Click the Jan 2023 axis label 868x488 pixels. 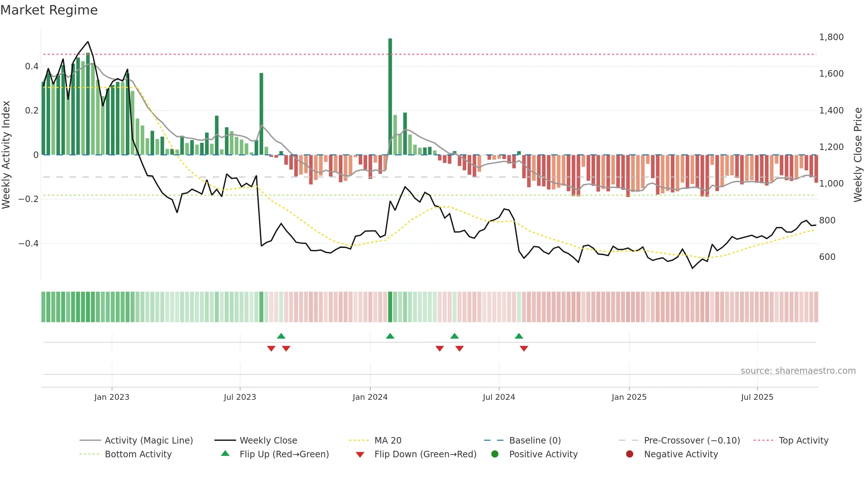[112, 397]
